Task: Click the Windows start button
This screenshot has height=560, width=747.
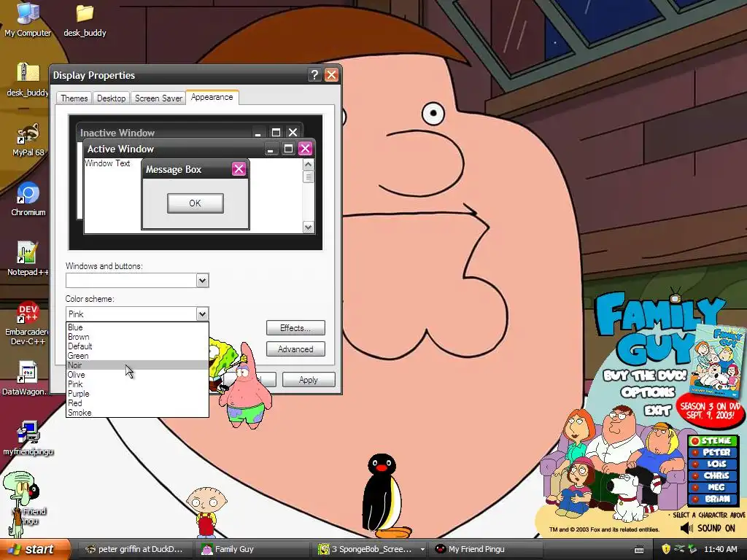Action: [x=34, y=549]
